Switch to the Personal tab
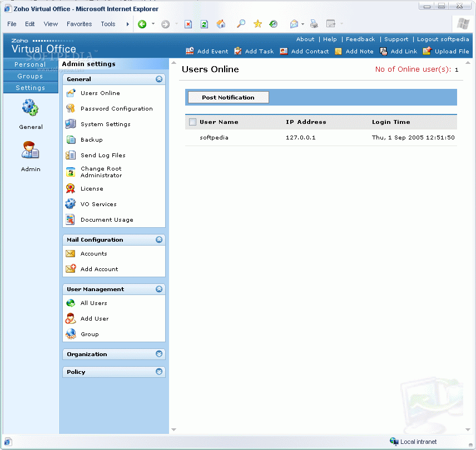The width and height of the screenshot is (476, 450). click(x=31, y=64)
